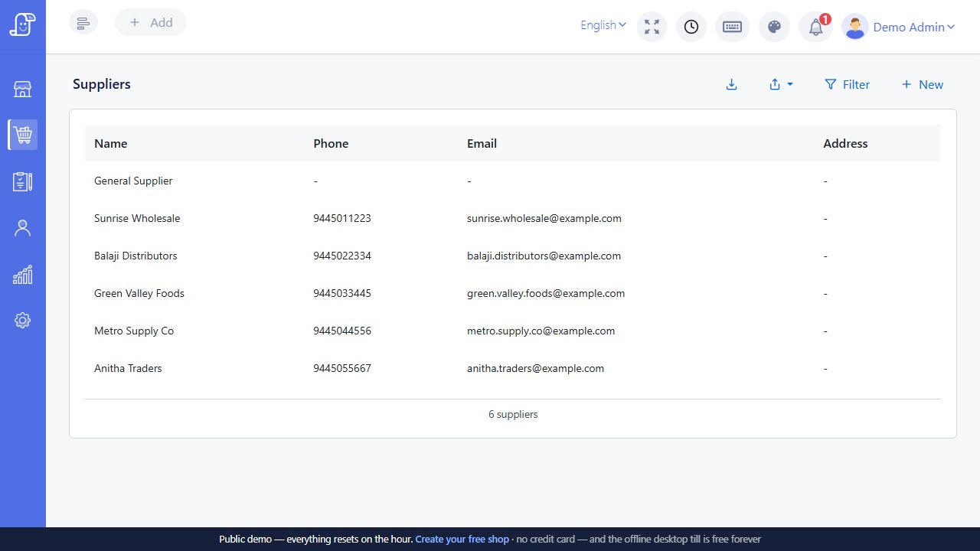This screenshot has width=980, height=551.
Task: Click New to create a supplier
Action: [x=922, y=85]
